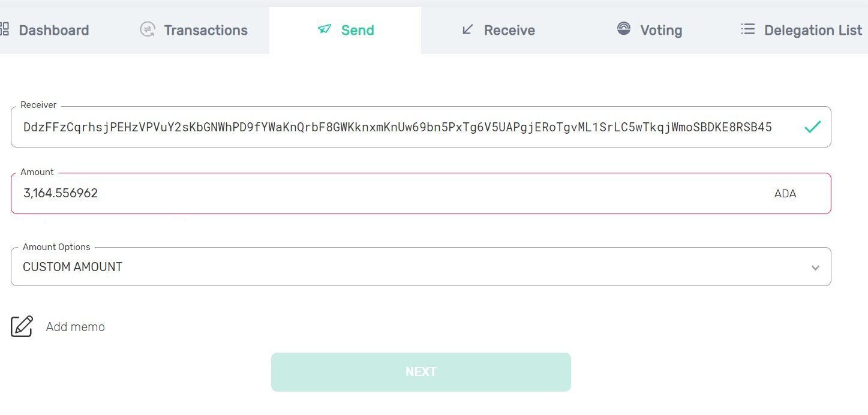The height and width of the screenshot is (415, 868).
Task: Open the Amount Options dropdown
Action: click(420, 267)
